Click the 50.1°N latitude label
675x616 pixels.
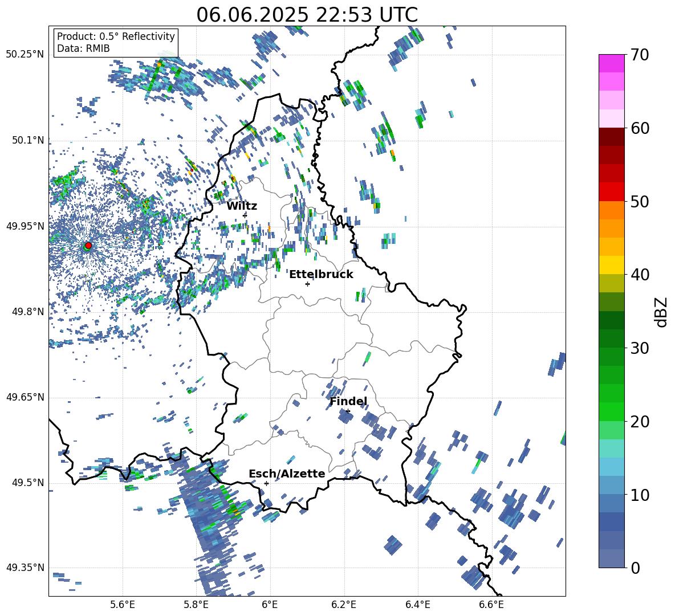[x=28, y=140]
